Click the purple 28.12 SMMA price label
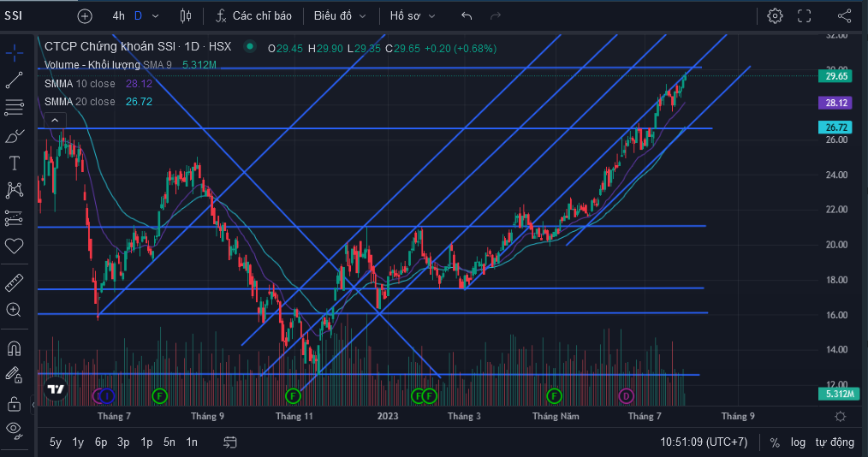The width and height of the screenshot is (868, 457). coord(835,103)
